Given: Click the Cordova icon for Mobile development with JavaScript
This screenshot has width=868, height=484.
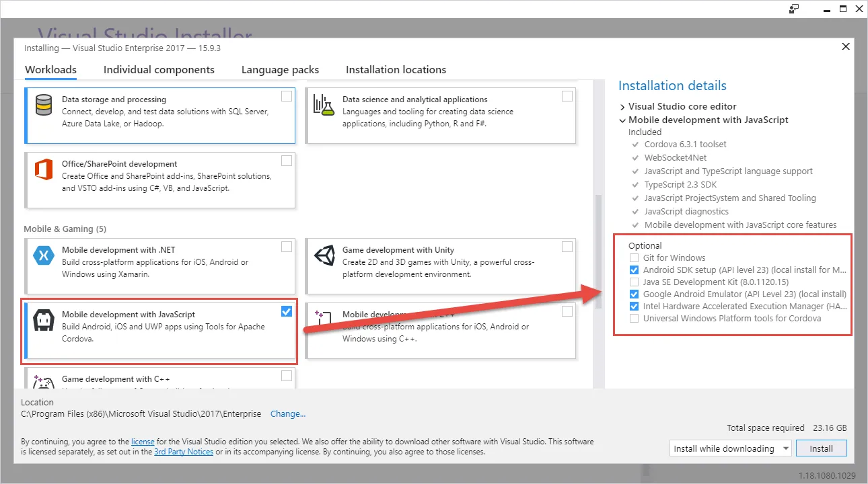Looking at the screenshot, I should coord(44,321).
